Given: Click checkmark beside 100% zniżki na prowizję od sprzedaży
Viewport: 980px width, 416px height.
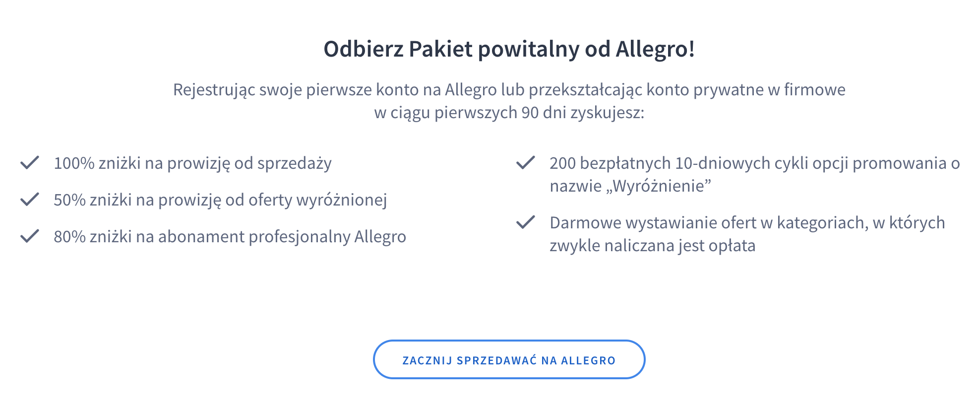Looking at the screenshot, I should 30,163.
